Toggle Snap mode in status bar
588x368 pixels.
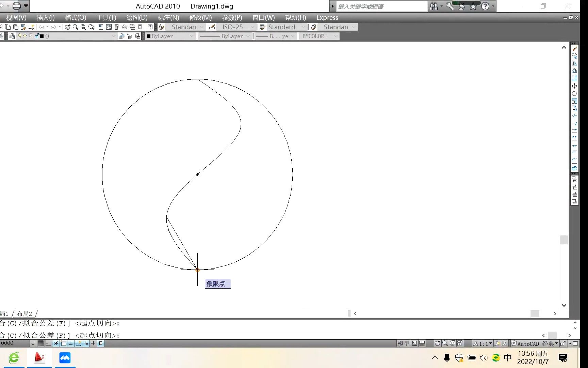click(x=33, y=343)
